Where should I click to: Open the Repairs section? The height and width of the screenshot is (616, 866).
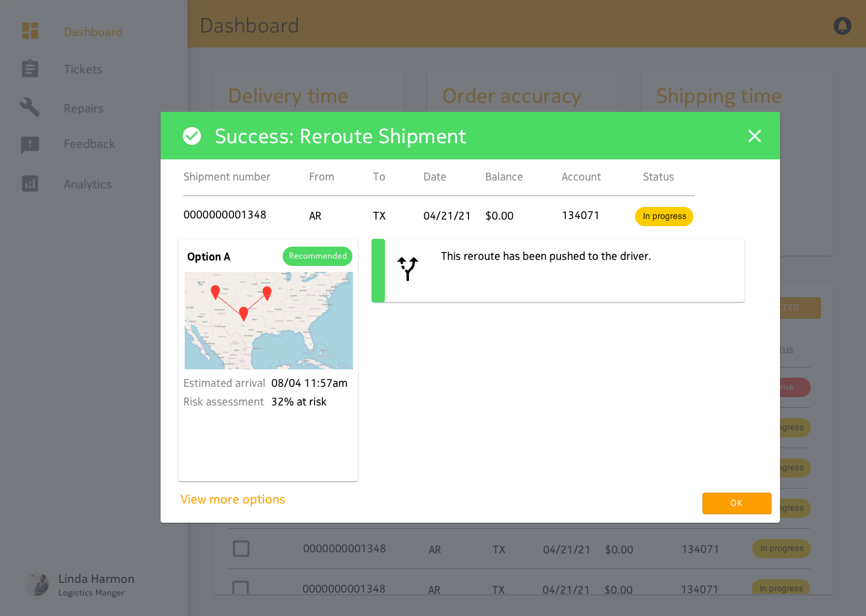(84, 108)
